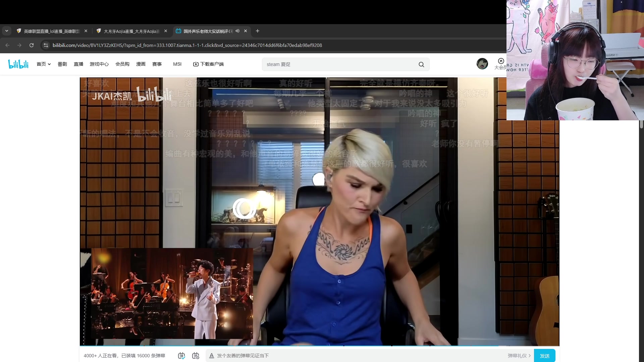
Task: Open the danmaku settings icon
Action: [196, 356]
